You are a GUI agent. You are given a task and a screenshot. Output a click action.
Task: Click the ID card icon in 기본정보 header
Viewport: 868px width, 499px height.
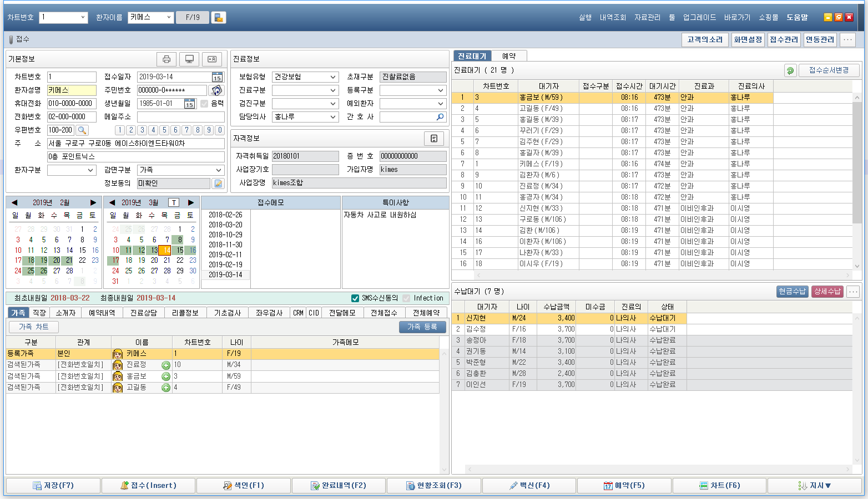point(212,59)
